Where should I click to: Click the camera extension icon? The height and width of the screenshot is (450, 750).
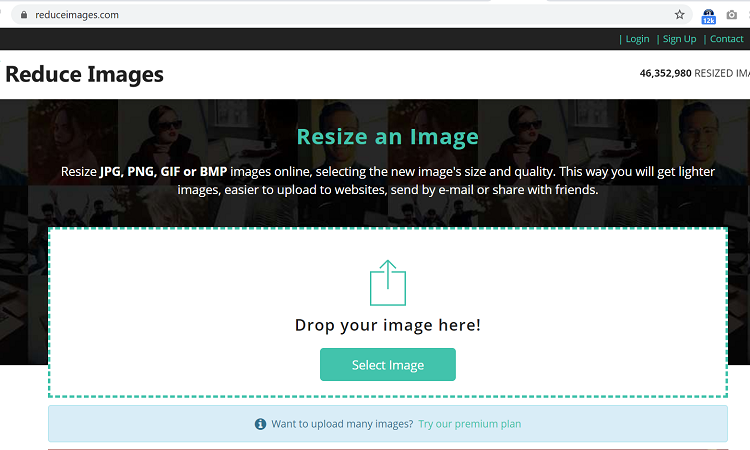pos(731,15)
